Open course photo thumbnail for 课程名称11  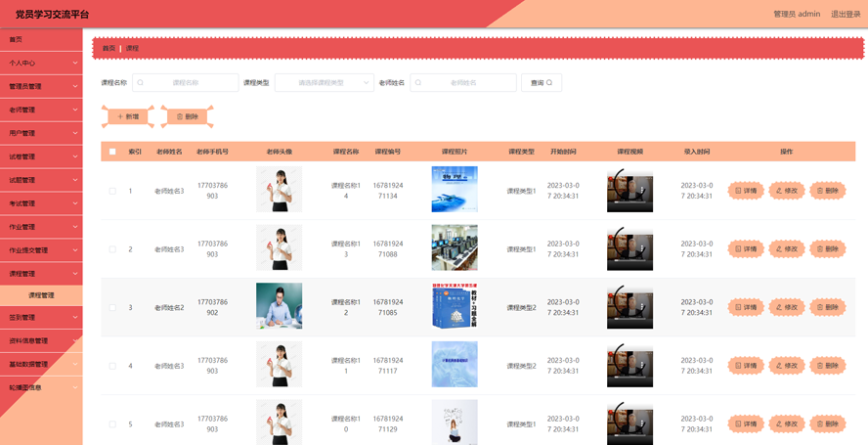click(455, 364)
